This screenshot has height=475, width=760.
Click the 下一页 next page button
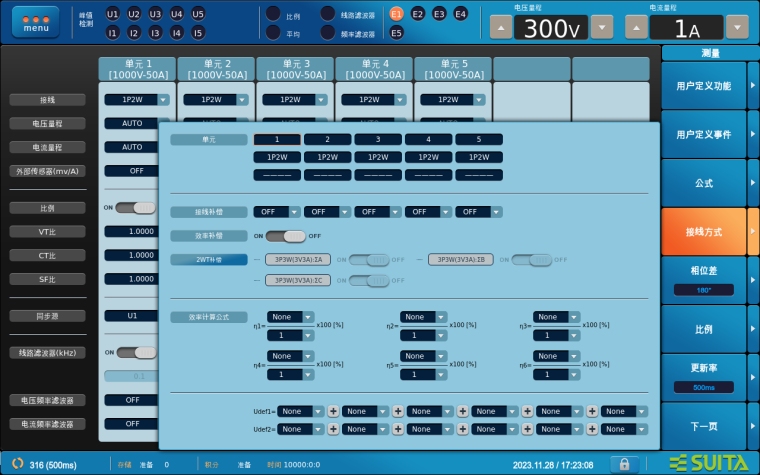[703, 427]
